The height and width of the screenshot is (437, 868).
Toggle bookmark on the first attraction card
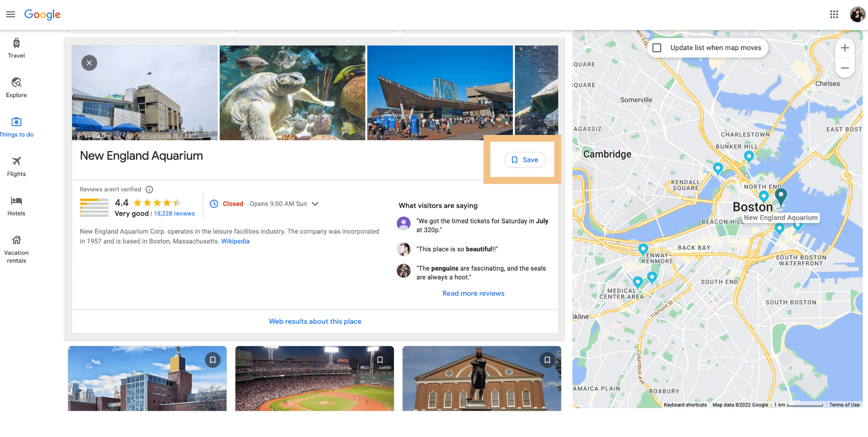[213, 360]
